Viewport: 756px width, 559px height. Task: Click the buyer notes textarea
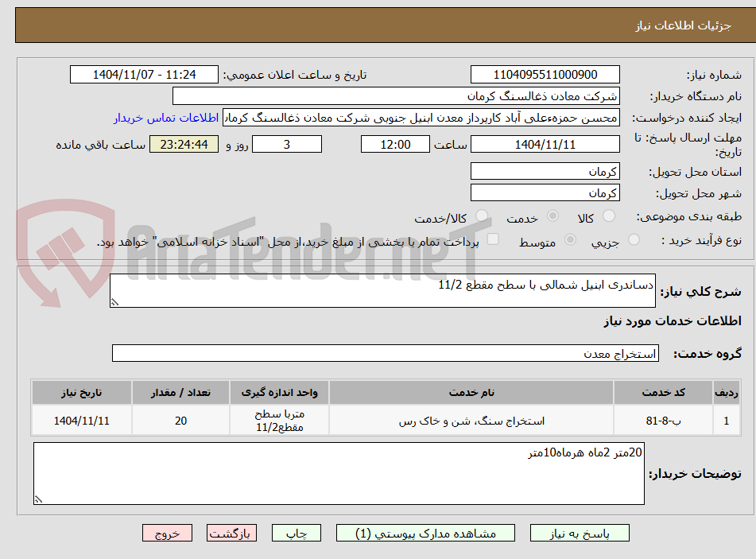coord(339,474)
